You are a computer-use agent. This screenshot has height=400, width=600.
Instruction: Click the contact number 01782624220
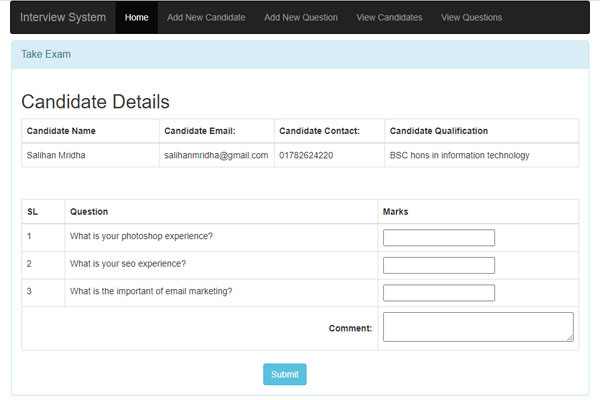click(306, 156)
